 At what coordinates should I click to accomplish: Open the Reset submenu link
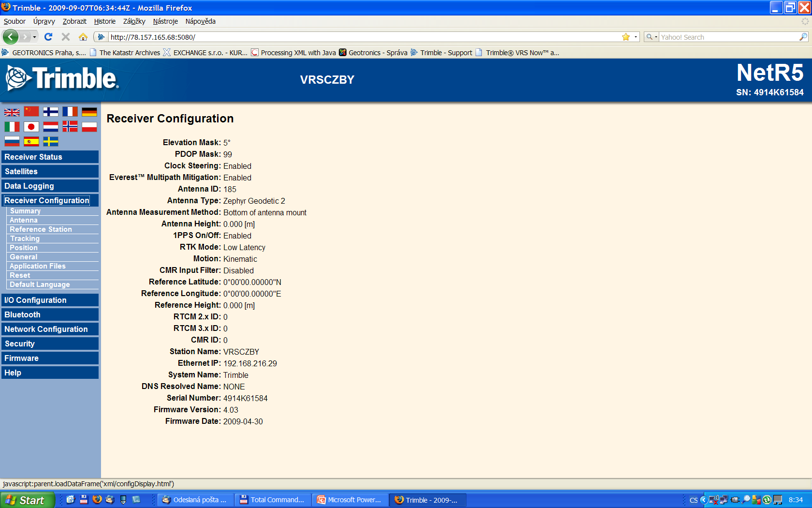pyautogui.click(x=20, y=275)
